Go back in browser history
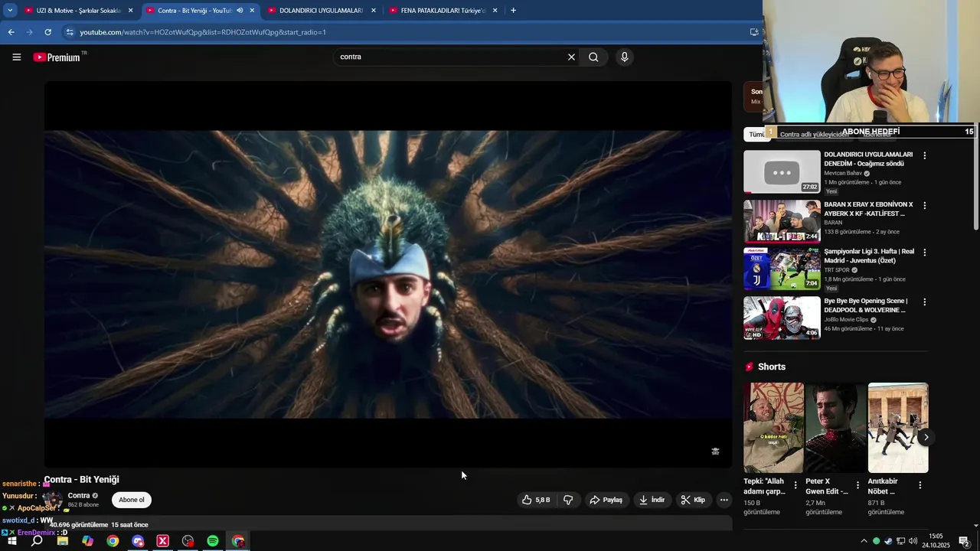Screen dimensions: 980x551 11,32
